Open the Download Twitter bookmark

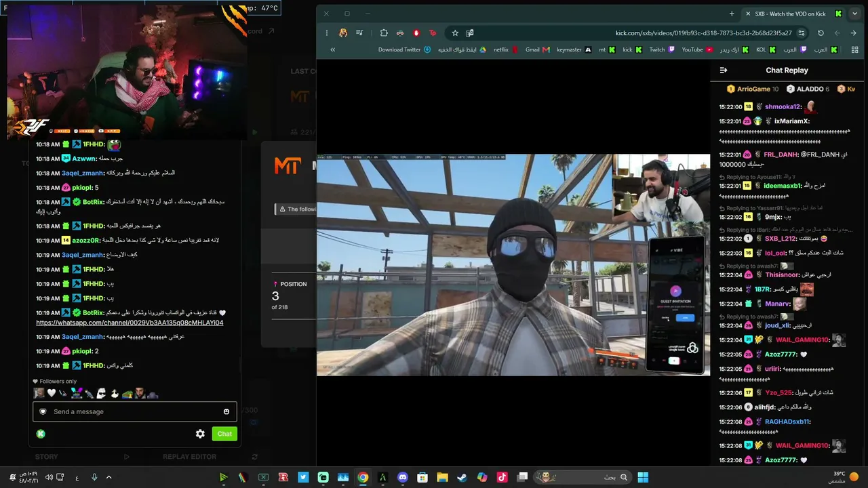pos(404,49)
